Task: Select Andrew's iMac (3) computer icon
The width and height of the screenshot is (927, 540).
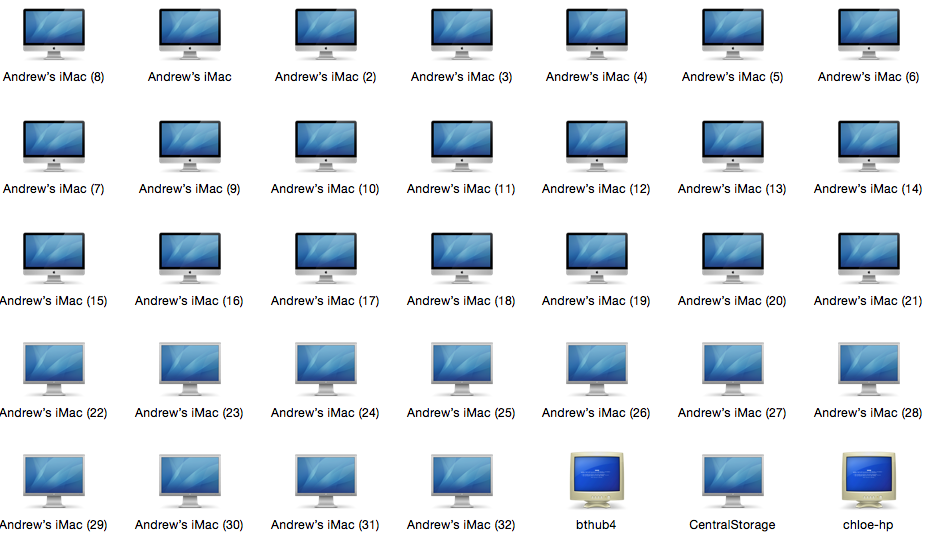Action: point(462,34)
